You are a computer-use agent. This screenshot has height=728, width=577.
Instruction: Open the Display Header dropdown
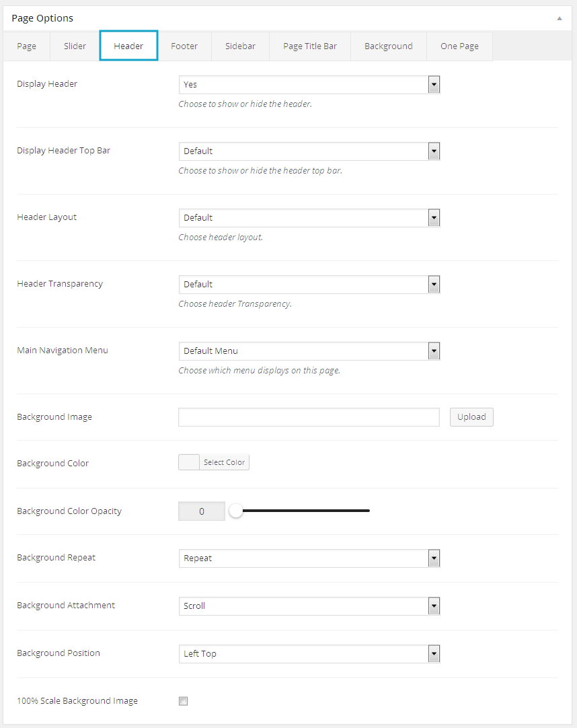tap(309, 85)
